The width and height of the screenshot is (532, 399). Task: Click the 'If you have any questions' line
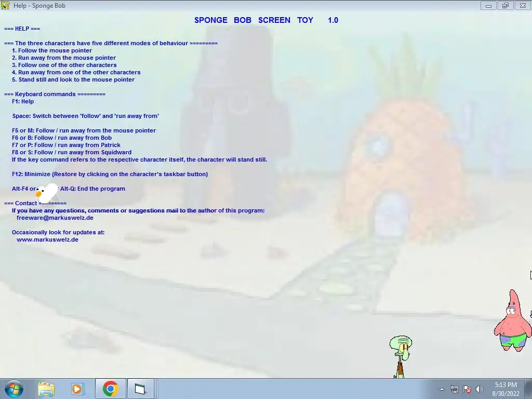(138, 211)
